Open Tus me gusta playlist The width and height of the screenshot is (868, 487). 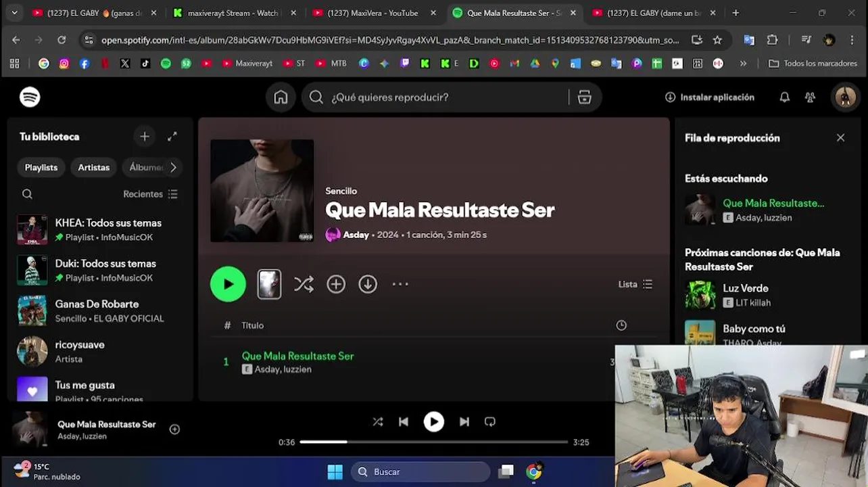point(99,390)
